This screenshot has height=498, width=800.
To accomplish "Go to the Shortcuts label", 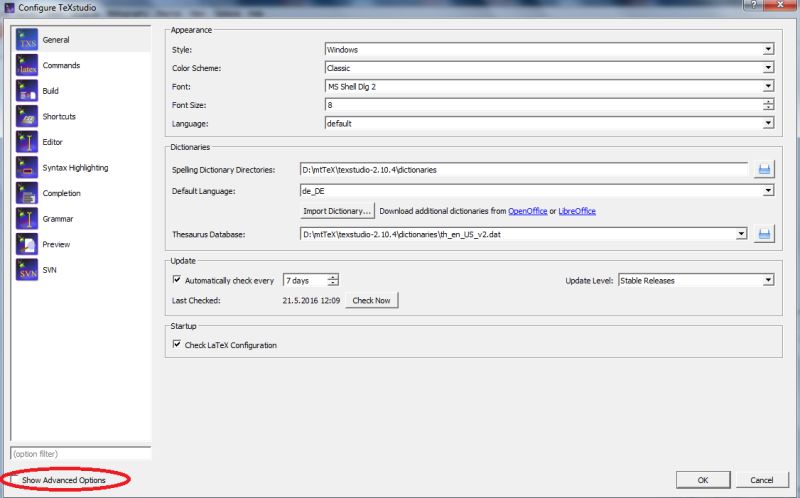I will [59, 116].
